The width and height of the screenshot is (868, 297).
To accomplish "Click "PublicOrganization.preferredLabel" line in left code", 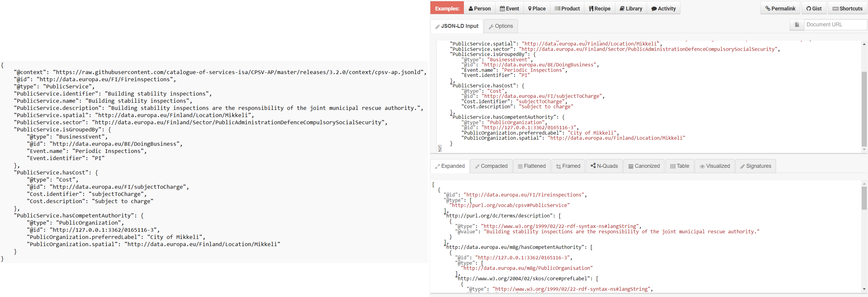I will point(116,237).
